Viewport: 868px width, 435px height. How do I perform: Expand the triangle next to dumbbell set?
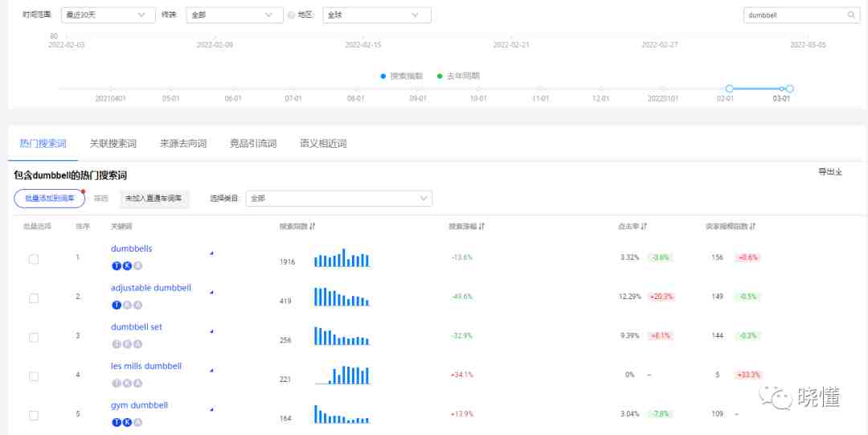click(211, 331)
